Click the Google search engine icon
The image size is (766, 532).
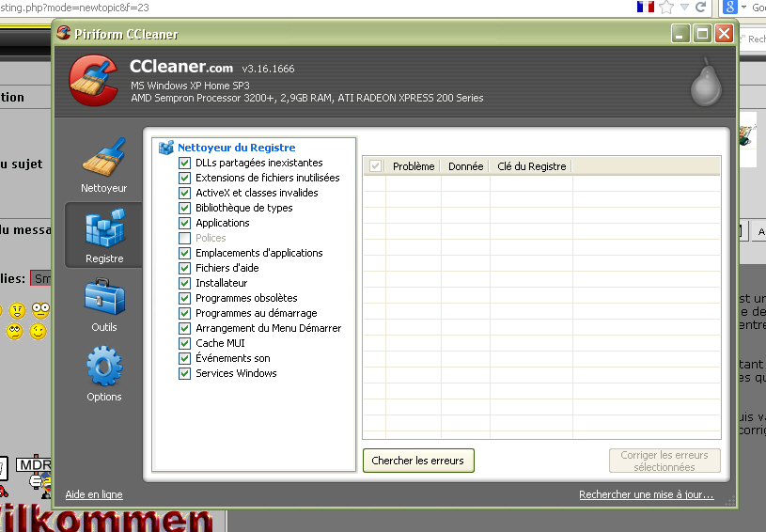(730, 7)
